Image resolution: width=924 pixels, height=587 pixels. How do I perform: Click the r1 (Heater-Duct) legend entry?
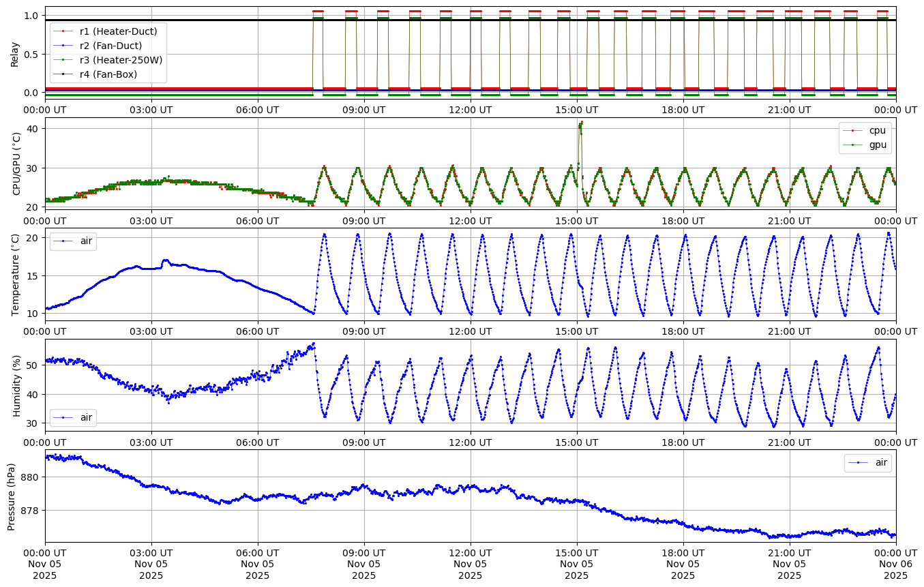tap(118, 31)
